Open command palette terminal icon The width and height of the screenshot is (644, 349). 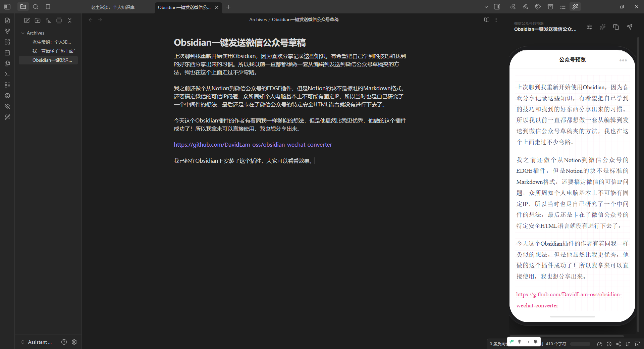click(7, 74)
